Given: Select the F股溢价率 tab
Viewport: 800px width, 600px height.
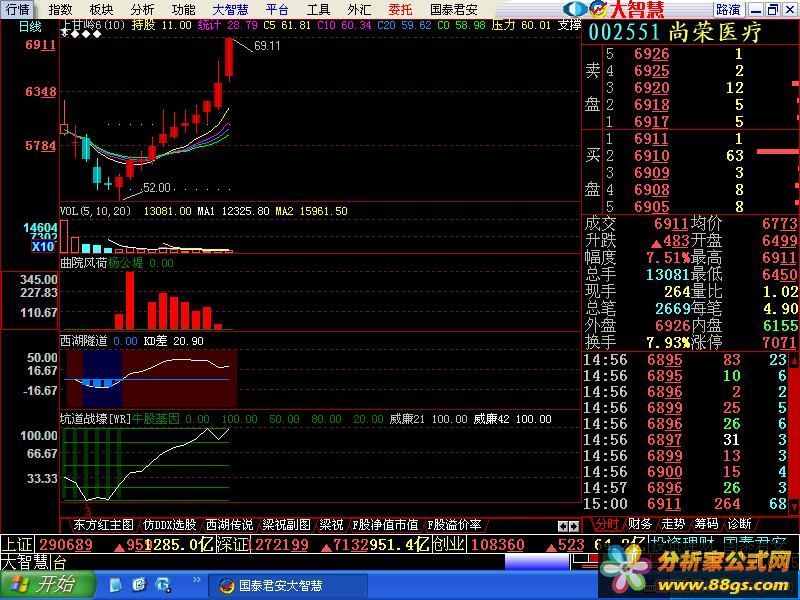Looking at the screenshot, I should pyautogui.click(x=454, y=524).
